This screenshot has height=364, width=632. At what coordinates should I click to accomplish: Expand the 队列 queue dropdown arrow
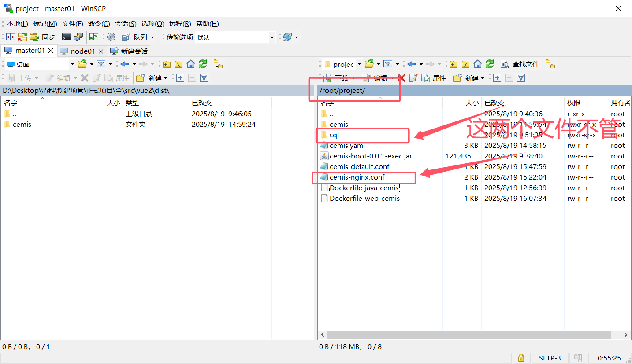[x=153, y=37]
